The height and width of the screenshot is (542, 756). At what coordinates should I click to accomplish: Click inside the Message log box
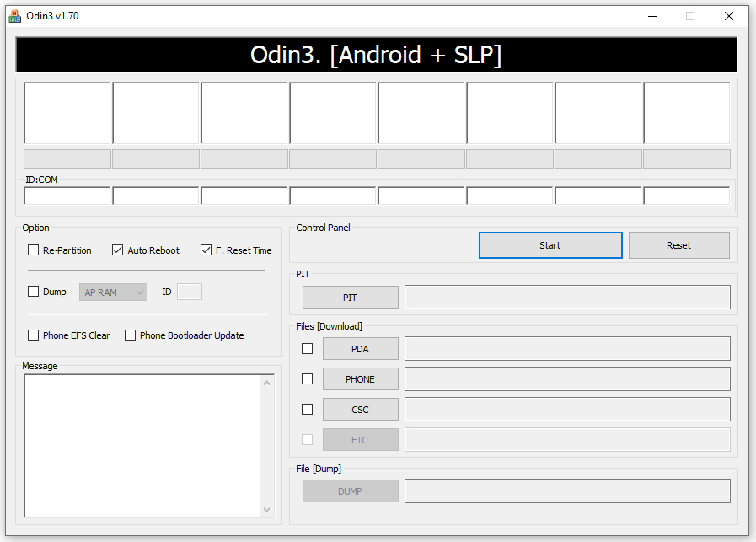142,446
